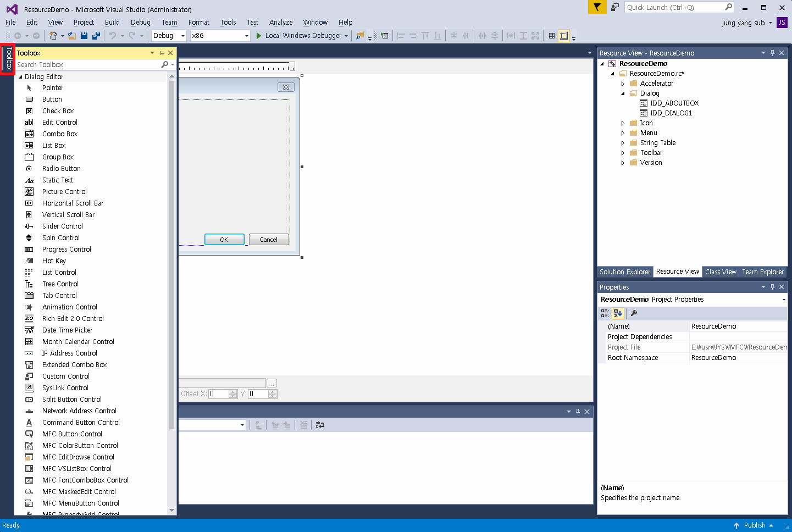Toggle auto hide pin on Properties panel
Image resolution: width=792 pixels, height=532 pixels.
coord(772,287)
